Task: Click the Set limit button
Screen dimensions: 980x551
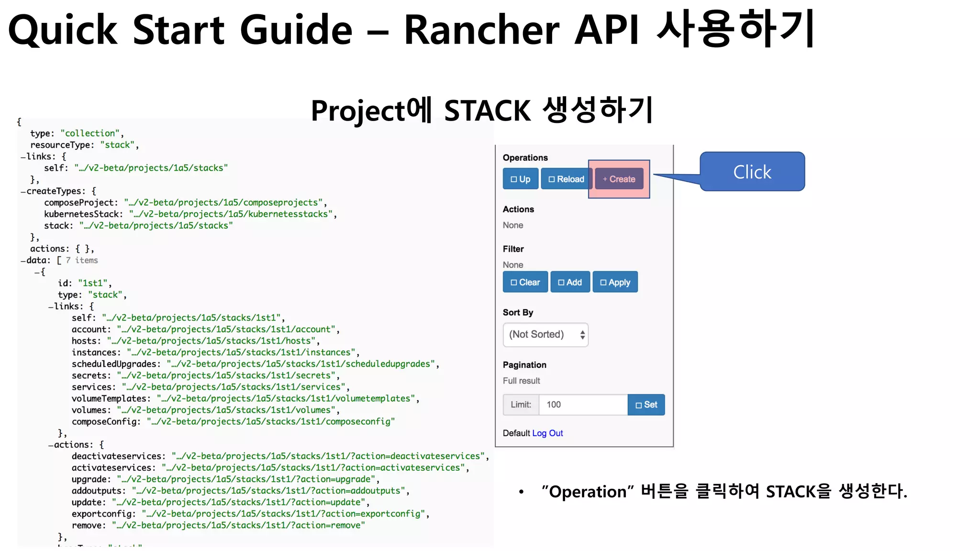Action: [646, 405]
